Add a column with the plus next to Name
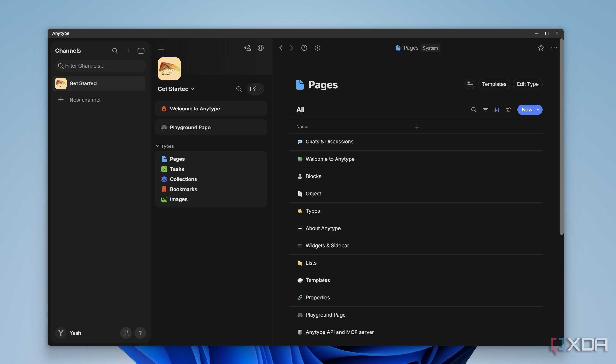Viewport: 616px width, 364px height. pos(417,127)
